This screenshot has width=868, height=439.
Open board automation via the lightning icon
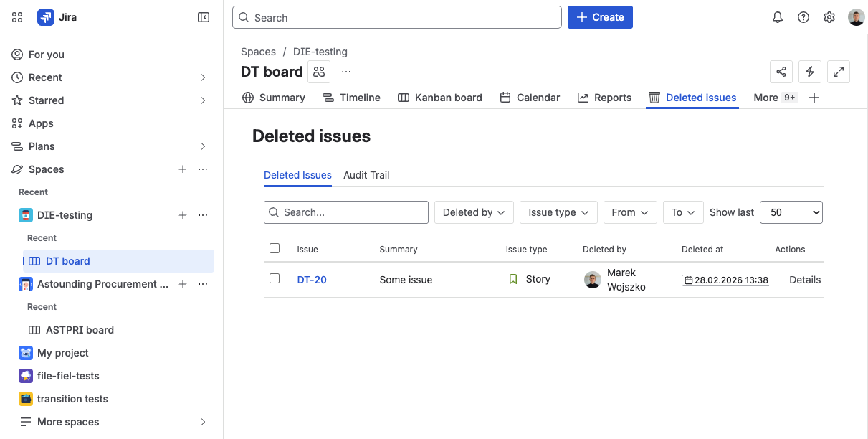coord(810,72)
